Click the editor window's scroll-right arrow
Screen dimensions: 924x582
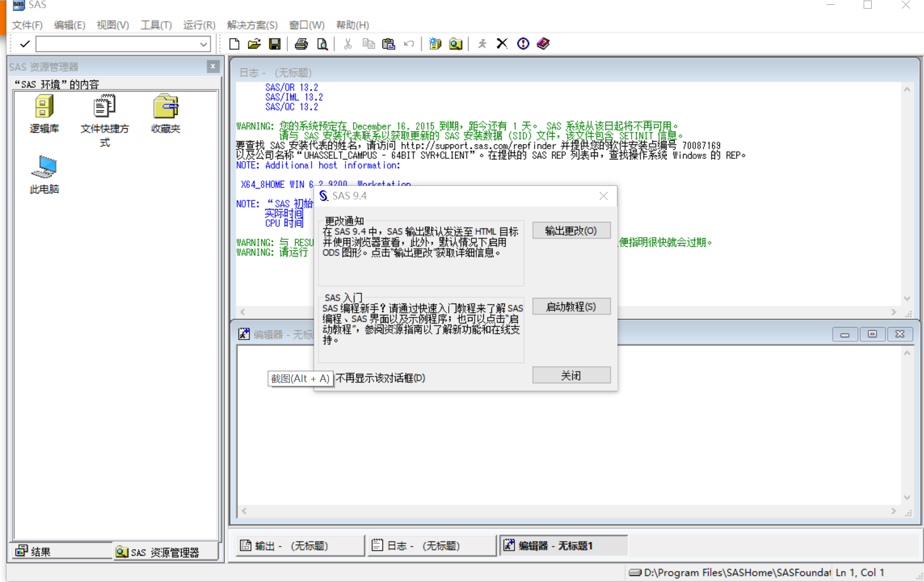point(894,511)
